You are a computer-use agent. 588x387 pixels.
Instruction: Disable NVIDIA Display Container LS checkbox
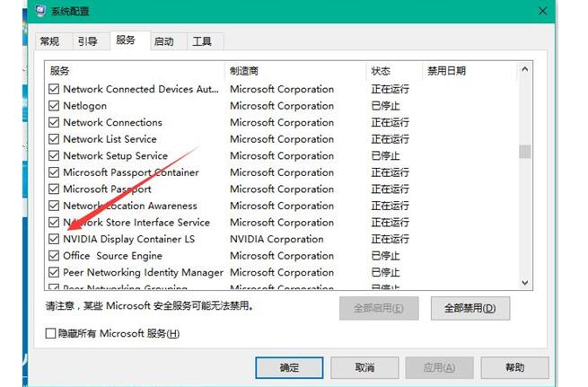tap(54, 239)
